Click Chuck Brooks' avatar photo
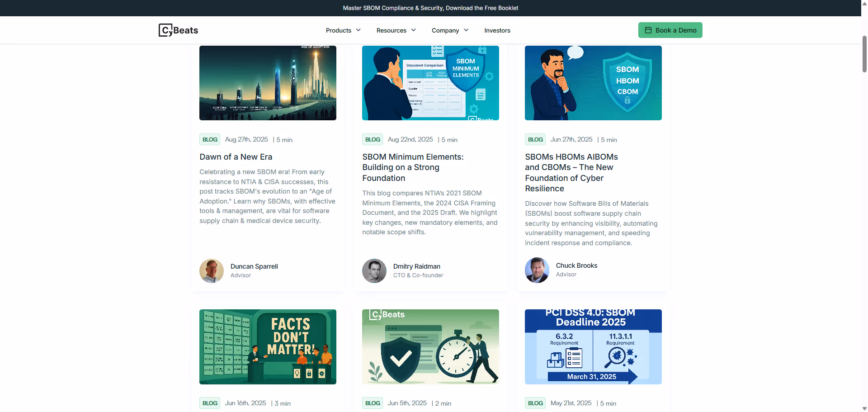 537,270
